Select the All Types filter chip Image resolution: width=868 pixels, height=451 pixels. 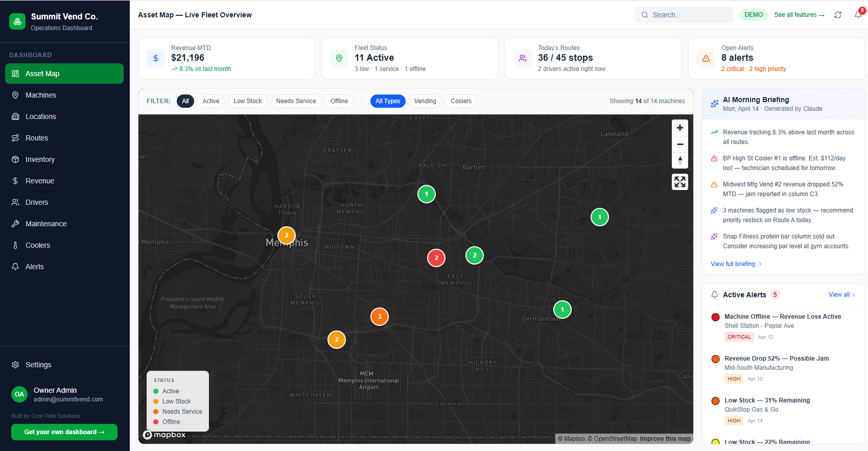tap(388, 101)
